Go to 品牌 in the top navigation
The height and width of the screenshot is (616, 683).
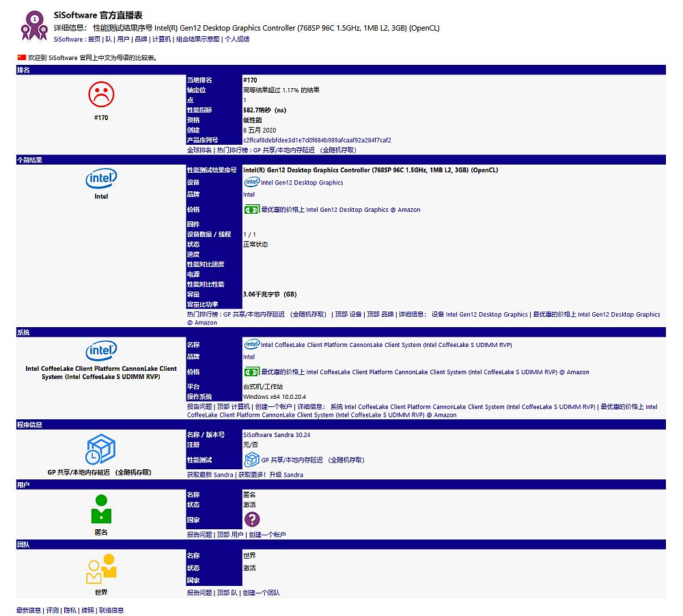141,40
